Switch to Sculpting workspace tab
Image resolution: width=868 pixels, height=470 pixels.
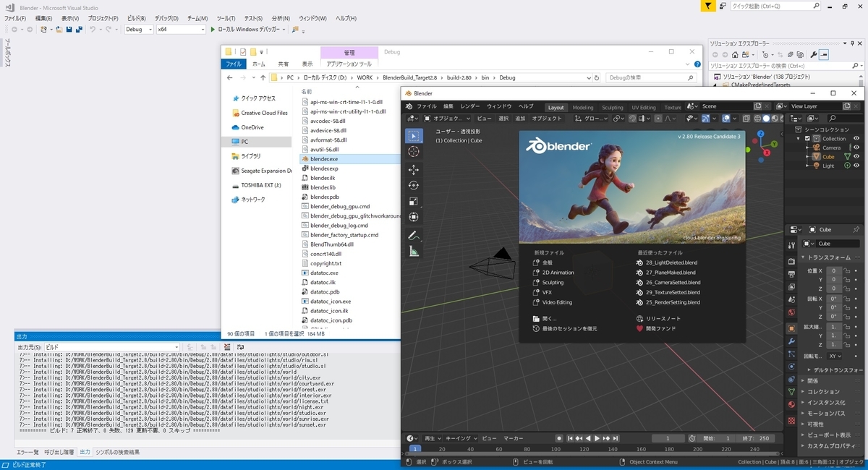(x=612, y=107)
